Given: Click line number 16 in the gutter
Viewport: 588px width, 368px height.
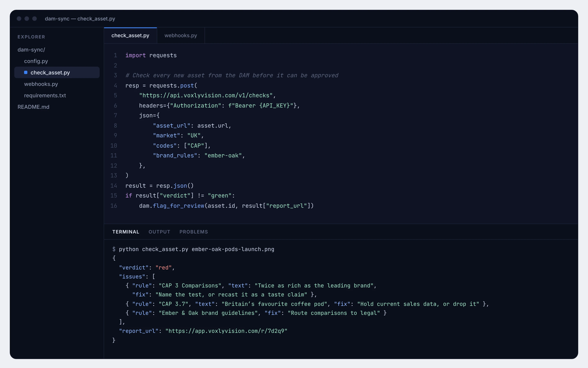Looking at the screenshot, I should [x=114, y=206].
